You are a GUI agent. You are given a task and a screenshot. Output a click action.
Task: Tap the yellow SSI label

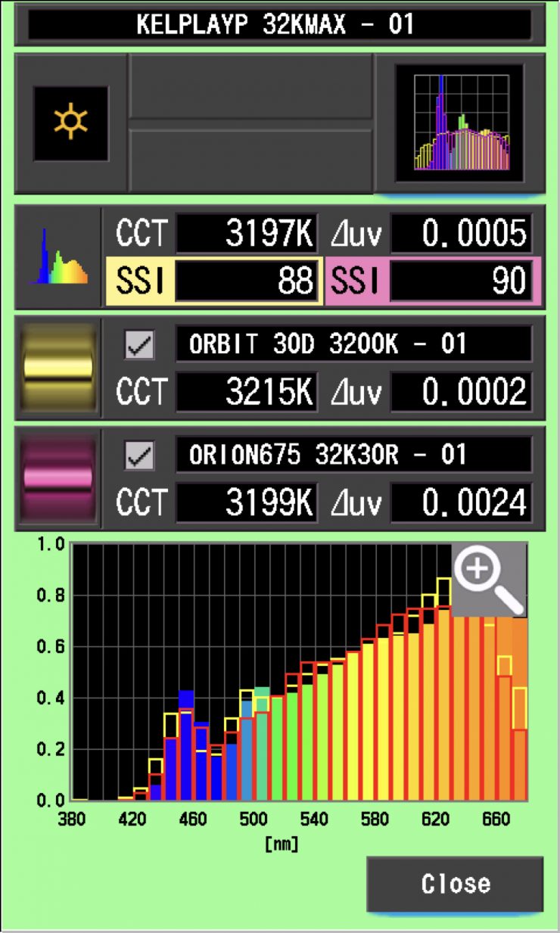tap(139, 281)
